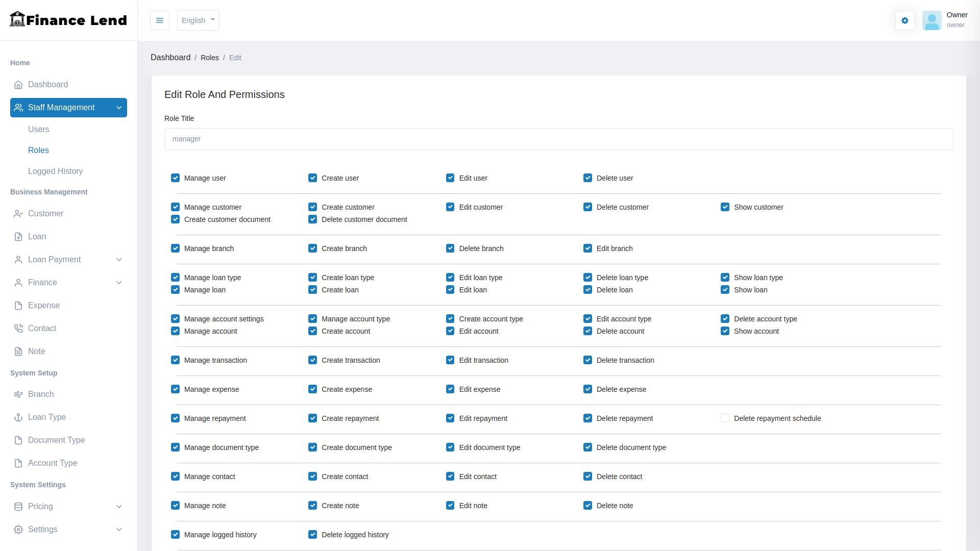
Task: Click the Note document icon in sidebar
Action: pos(18,352)
